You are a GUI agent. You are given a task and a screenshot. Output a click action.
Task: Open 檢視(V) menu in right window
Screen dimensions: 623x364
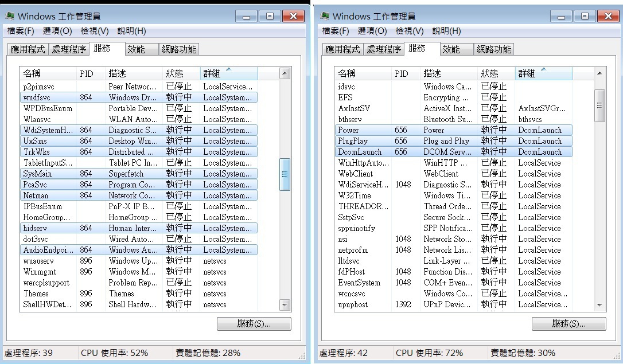coord(410,30)
